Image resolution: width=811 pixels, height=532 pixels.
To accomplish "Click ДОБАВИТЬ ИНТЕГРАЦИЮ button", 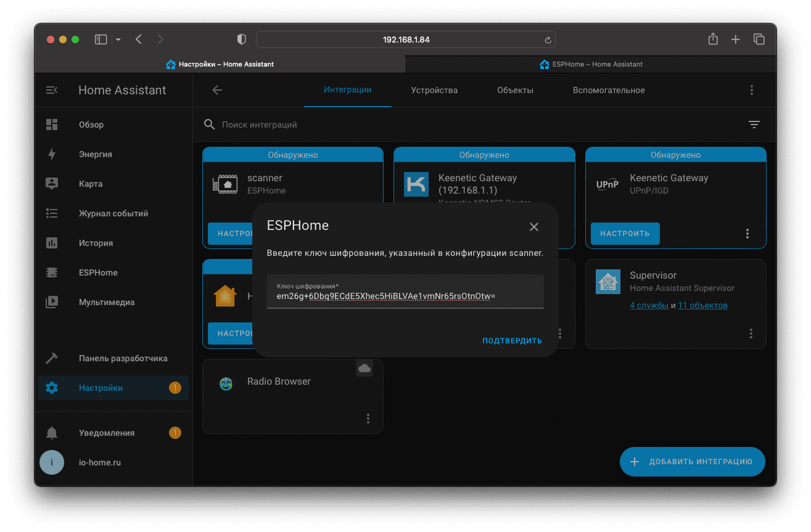I will click(x=692, y=462).
